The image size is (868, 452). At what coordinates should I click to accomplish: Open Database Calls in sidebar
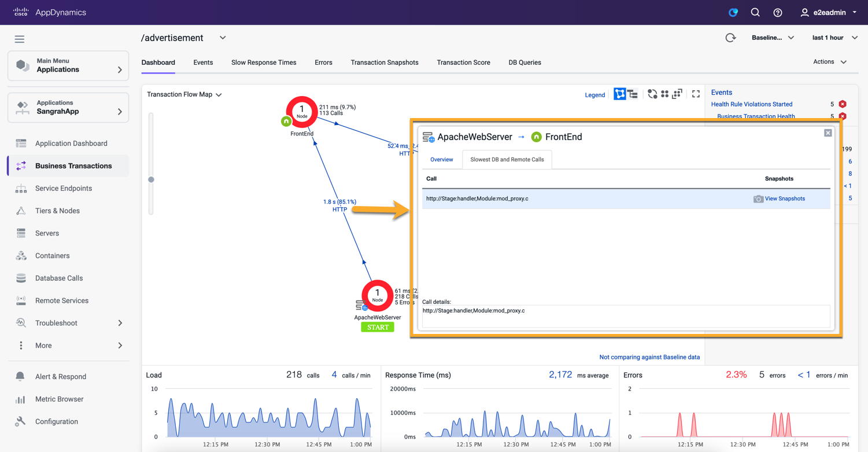(69, 278)
